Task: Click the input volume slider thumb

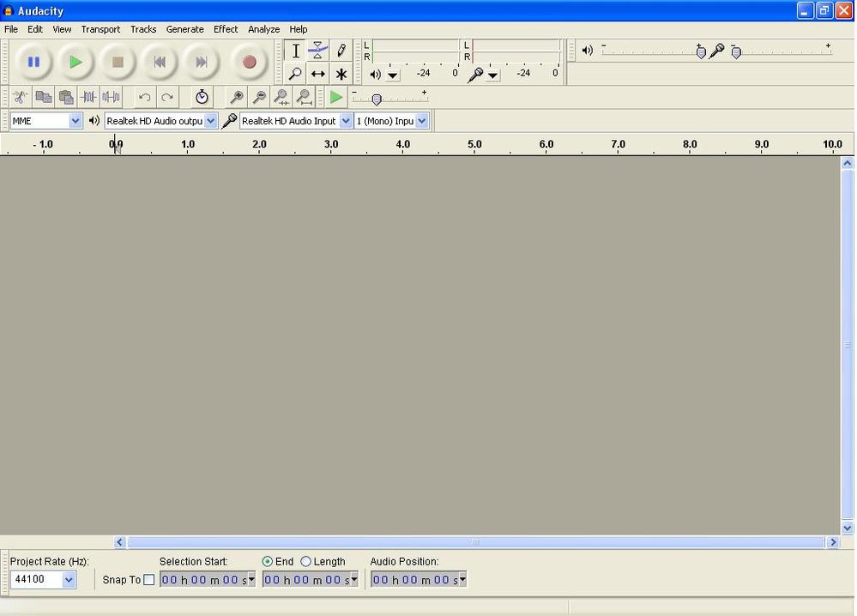Action: pyautogui.click(x=736, y=52)
